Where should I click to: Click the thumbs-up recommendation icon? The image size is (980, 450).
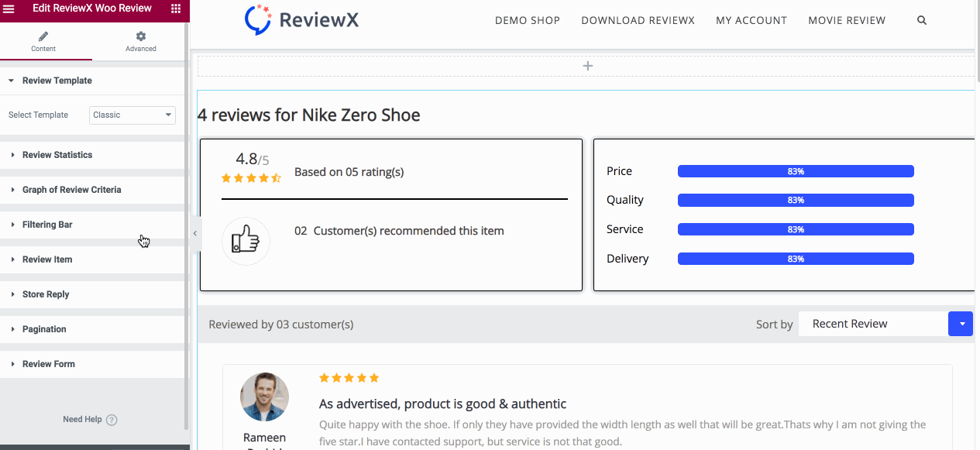pyautogui.click(x=246, y=241)
